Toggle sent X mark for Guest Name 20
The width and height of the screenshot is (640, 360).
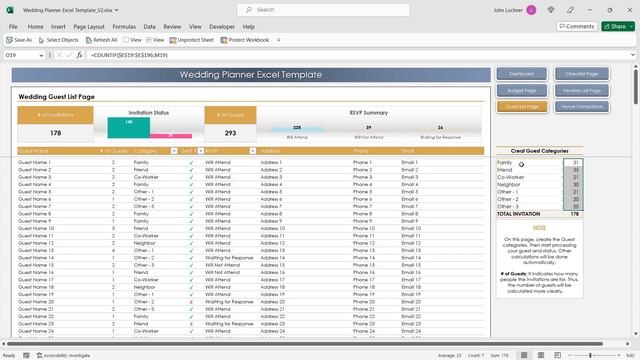(x=191, y=302)
